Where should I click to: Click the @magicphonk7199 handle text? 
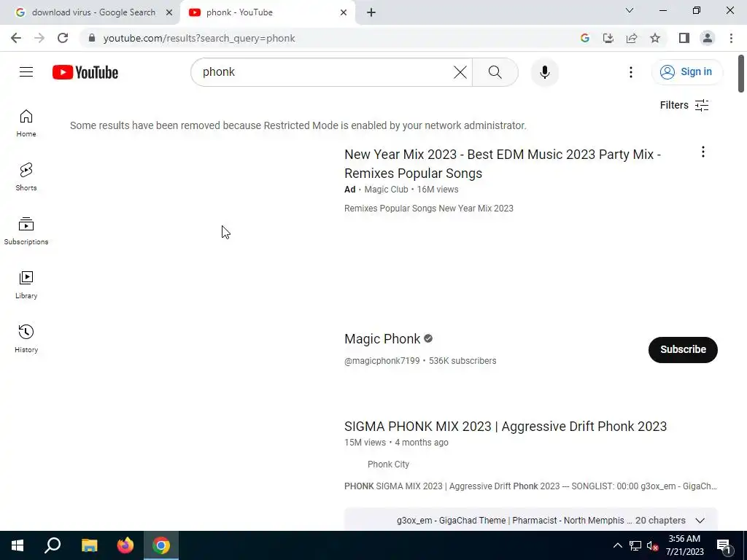[382, 361]
